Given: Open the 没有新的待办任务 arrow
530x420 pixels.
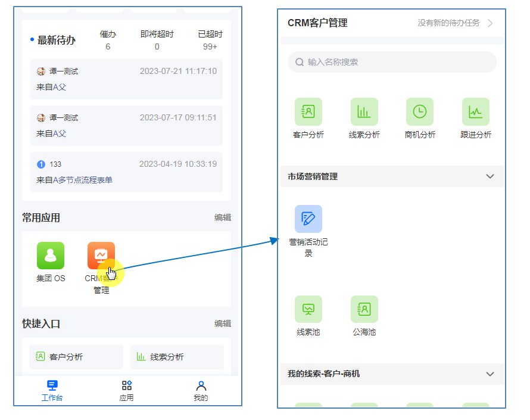Looking at the screenshot, I should (x=490, y=23).
